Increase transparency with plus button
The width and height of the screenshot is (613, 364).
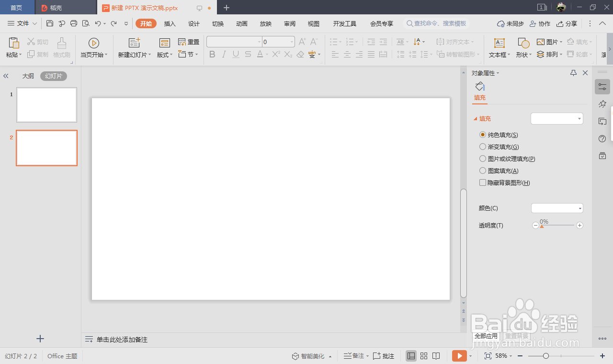coord(579,225)
